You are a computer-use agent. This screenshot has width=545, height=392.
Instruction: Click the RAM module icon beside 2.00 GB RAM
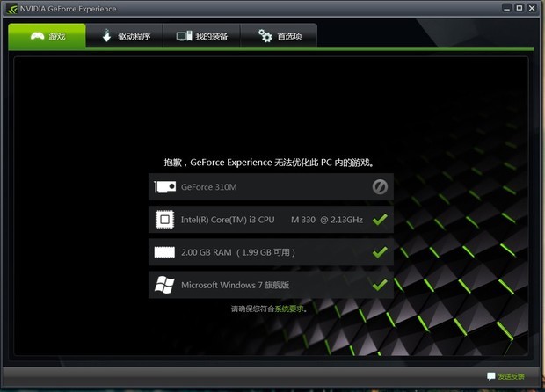coord(164,252)
